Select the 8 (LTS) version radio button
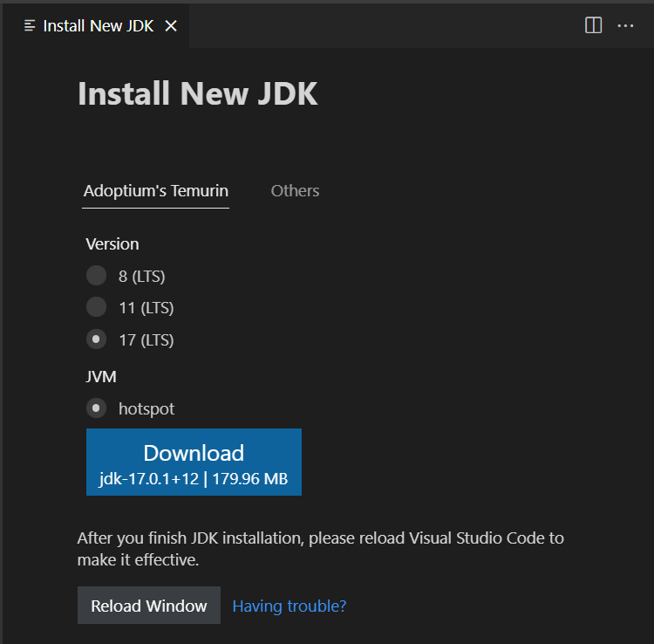This screenshot has width=654, height=644. click(x=96, y=276)
